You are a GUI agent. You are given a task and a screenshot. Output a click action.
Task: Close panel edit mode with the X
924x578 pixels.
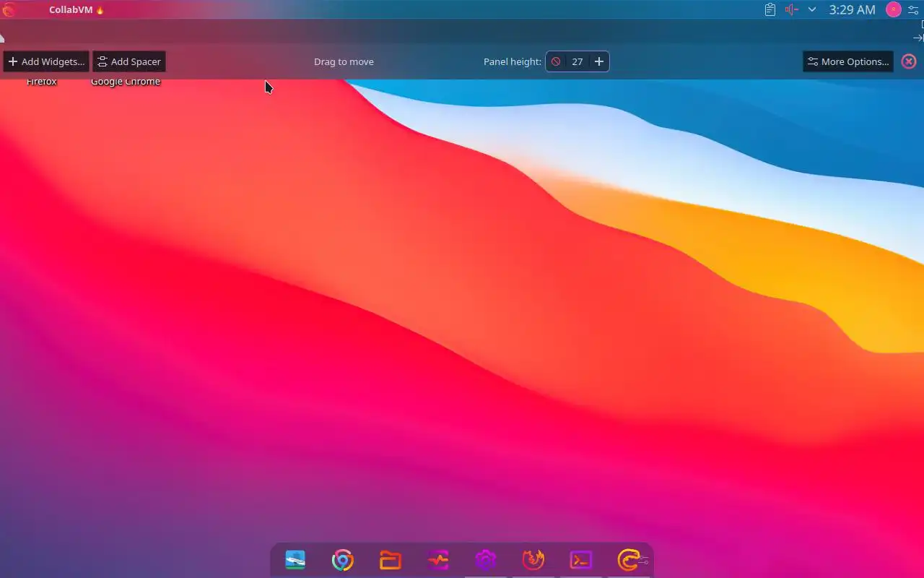(909, 61)
